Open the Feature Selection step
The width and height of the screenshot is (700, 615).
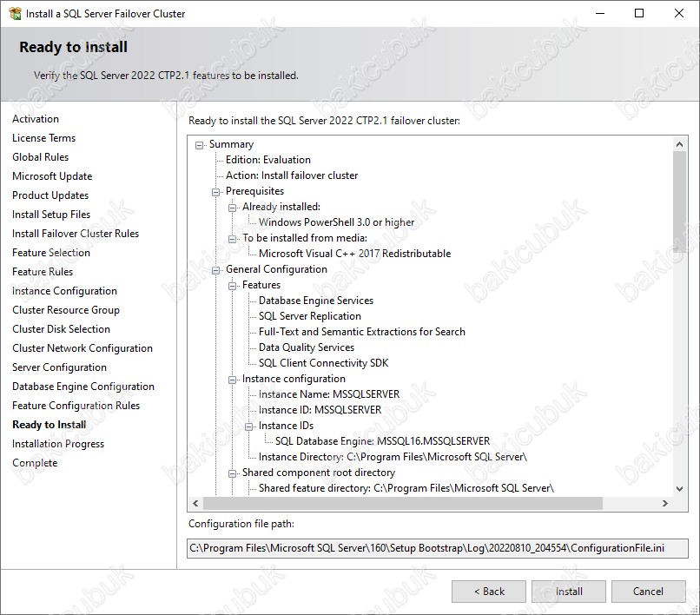pos(51,253)
